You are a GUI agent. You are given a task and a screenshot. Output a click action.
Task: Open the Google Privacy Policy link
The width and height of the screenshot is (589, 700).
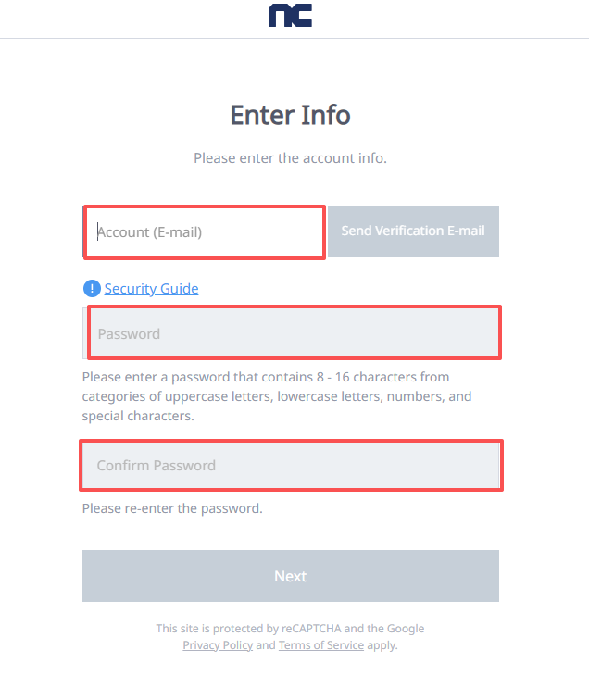coord(218,644)
